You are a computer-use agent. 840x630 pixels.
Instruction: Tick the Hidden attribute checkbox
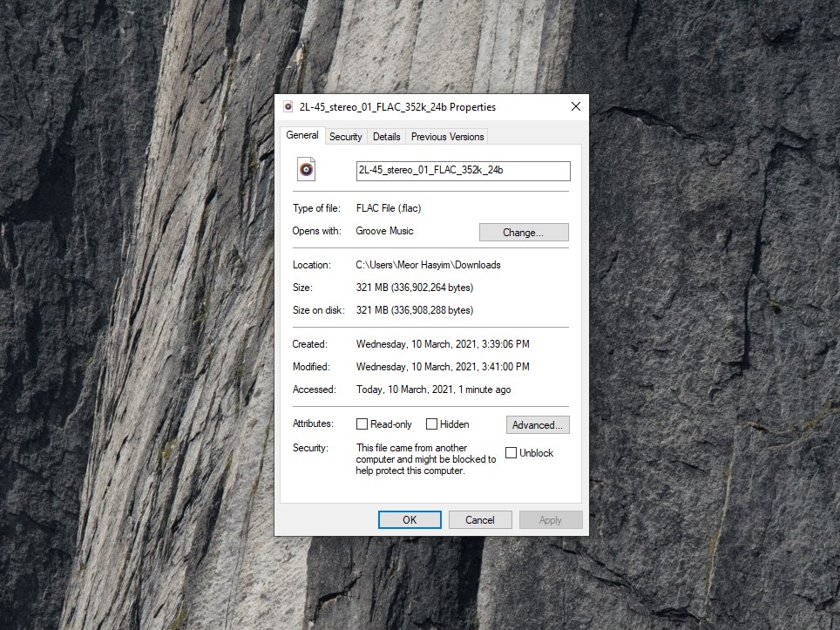click(x=432, y=424)
